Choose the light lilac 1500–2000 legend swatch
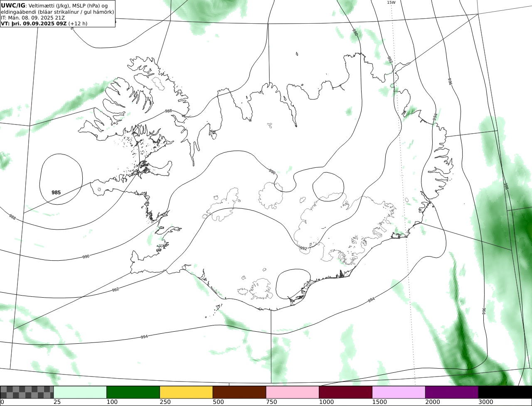Viewport: 532px width, 406px height. tap(399, 392)
